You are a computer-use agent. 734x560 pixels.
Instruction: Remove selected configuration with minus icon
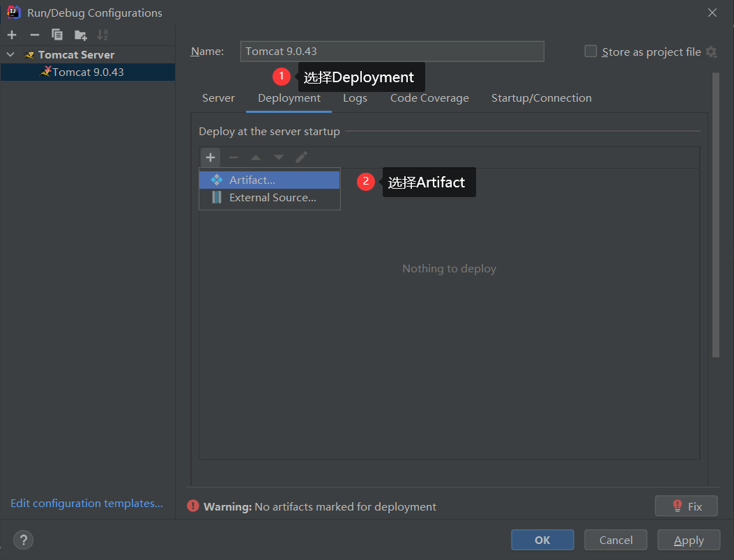(35, 35)
